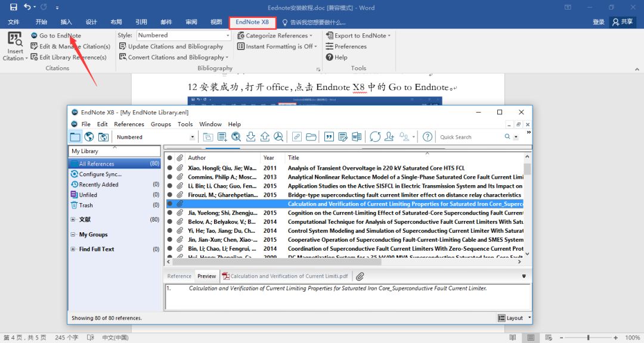
Task: Open the File menu in EndNote
Action: [86, 124]
